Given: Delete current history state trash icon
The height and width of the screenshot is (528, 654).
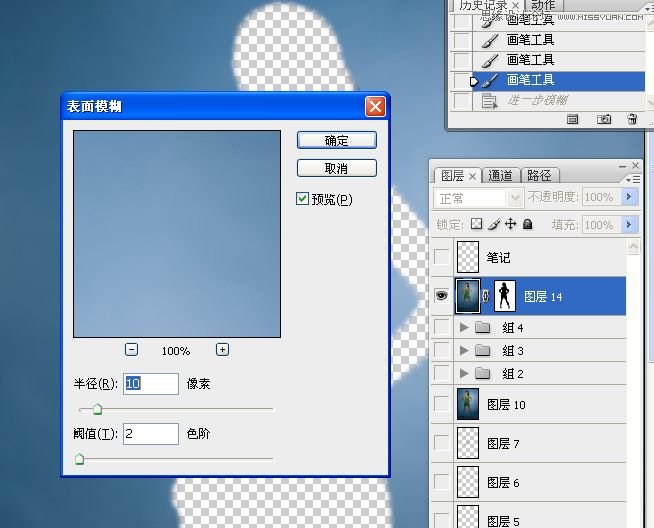Looking at the screenshot, I should point(632,120).
